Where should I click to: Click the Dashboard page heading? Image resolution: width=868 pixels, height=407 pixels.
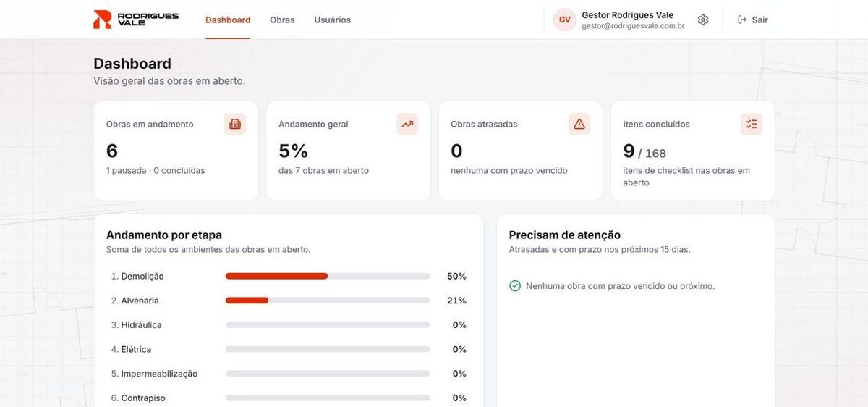click(132, 64)
